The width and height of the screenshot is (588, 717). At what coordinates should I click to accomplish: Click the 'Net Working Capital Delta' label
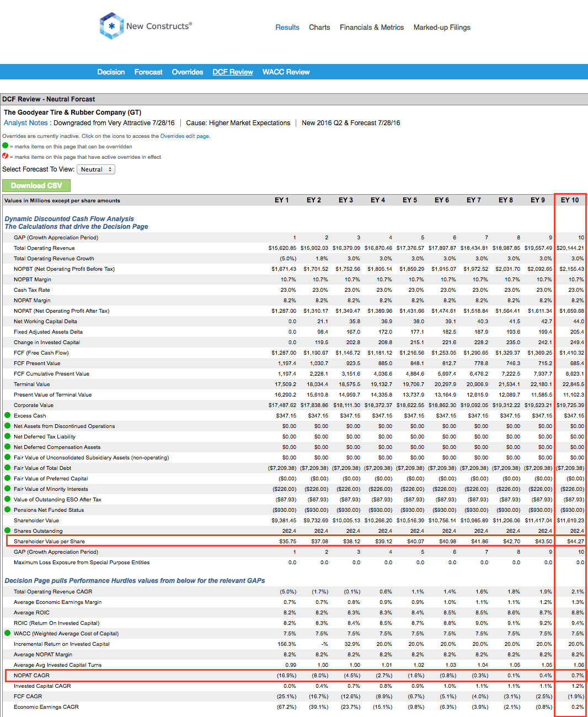coord(45,322)
